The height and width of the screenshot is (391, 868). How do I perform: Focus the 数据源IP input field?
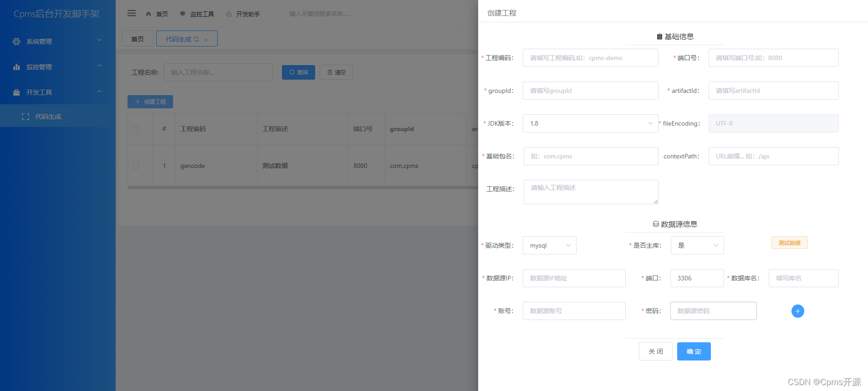point(574,278)
